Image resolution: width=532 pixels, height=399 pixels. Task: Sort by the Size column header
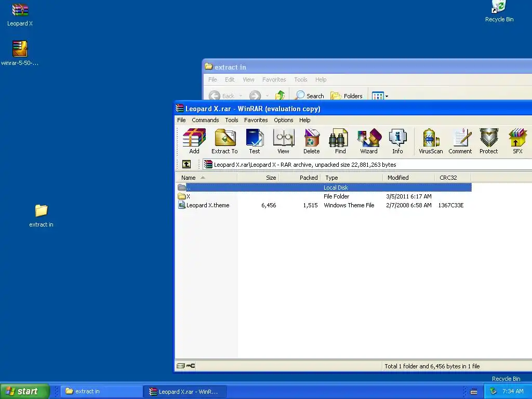(258, 178)
